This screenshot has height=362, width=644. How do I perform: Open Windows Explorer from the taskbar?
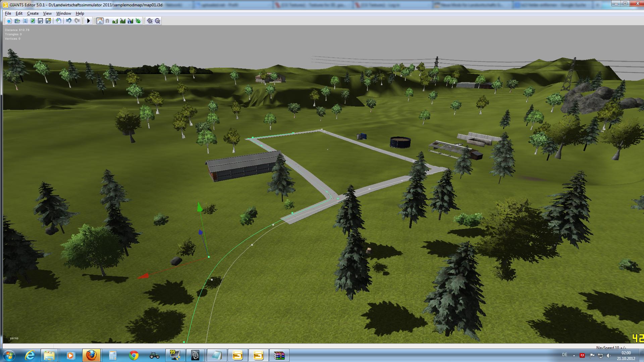[x=49, y=355]
